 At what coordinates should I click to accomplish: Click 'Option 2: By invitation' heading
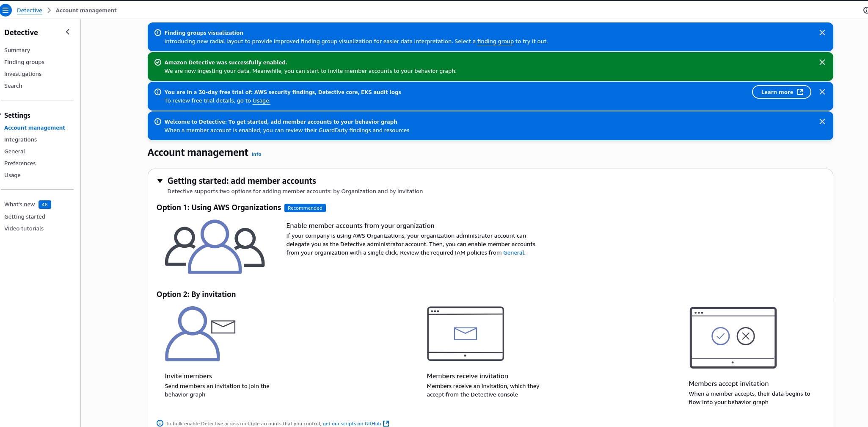click(x=196, y=294)
